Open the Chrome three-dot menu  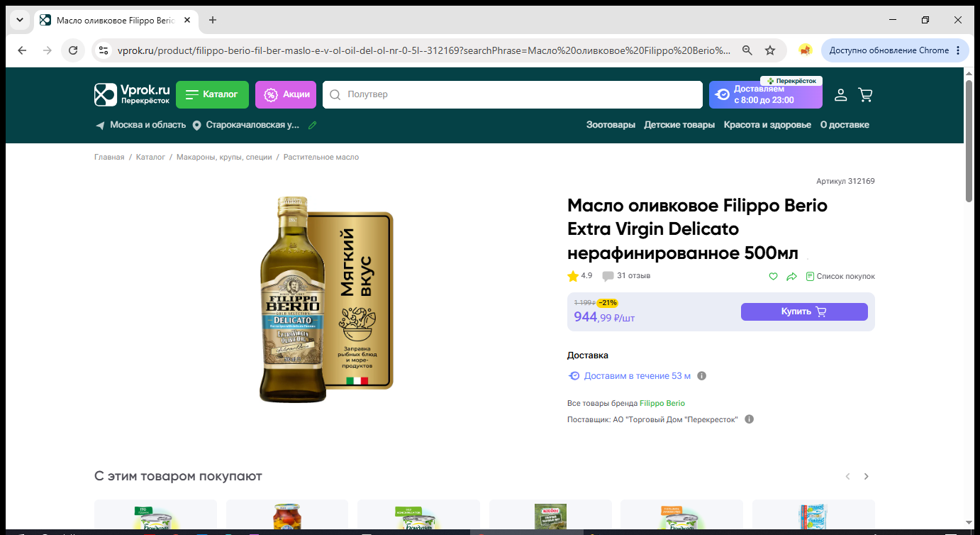click(958, 50)
